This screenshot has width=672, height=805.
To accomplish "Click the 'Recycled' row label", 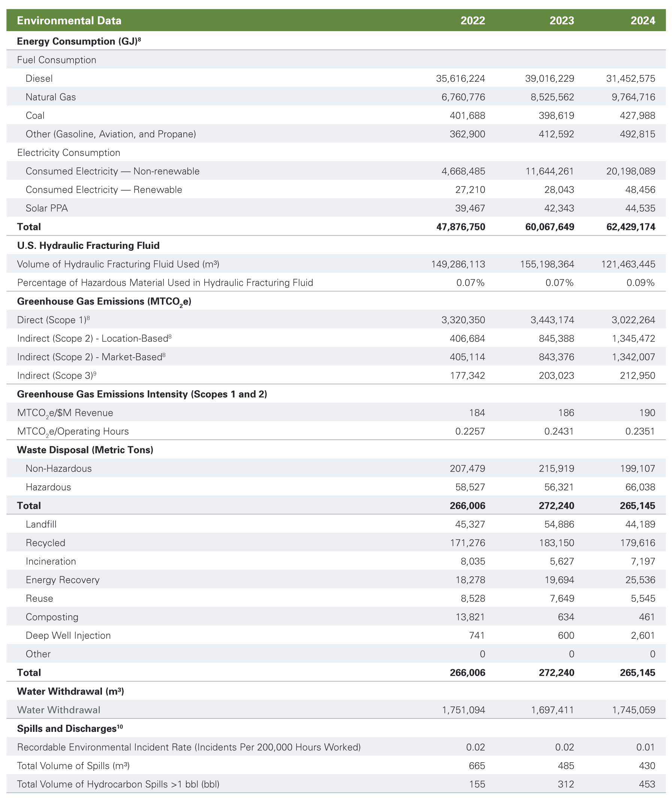I will (46, 543).
